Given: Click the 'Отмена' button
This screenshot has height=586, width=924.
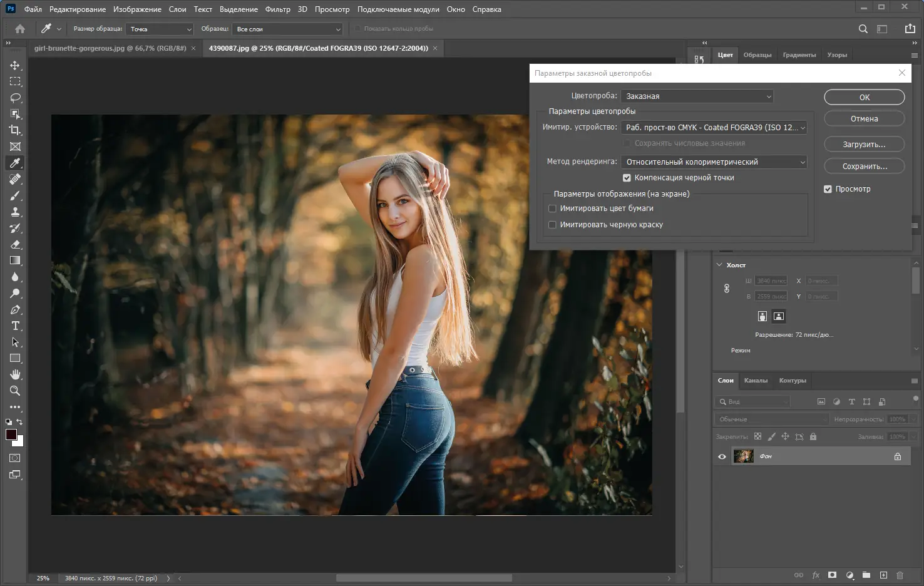Looking at the screenshot, I should point(864,119).
